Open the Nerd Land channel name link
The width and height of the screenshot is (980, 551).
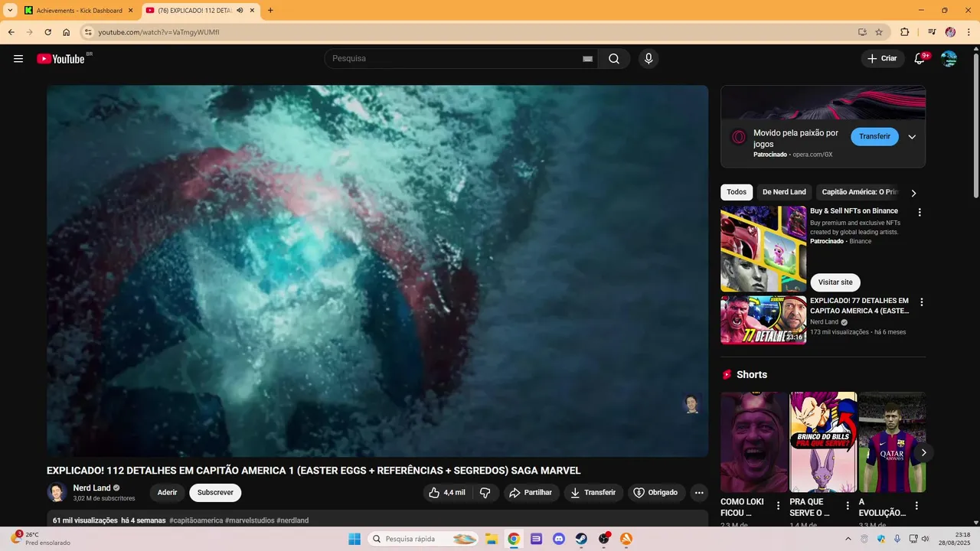(x=92, y=488)
